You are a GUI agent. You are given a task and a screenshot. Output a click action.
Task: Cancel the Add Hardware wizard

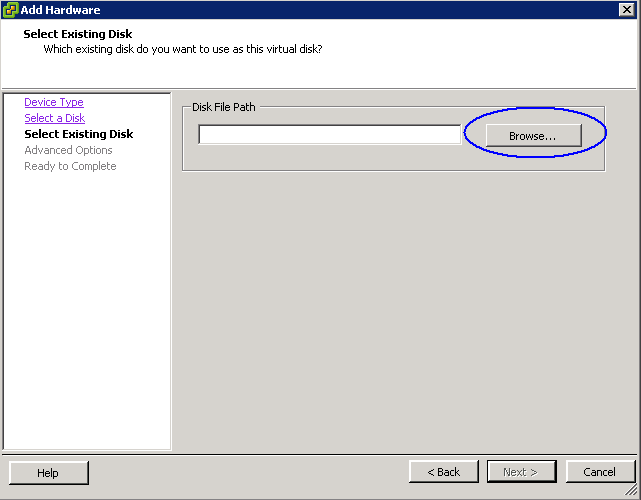click(600, 472)
